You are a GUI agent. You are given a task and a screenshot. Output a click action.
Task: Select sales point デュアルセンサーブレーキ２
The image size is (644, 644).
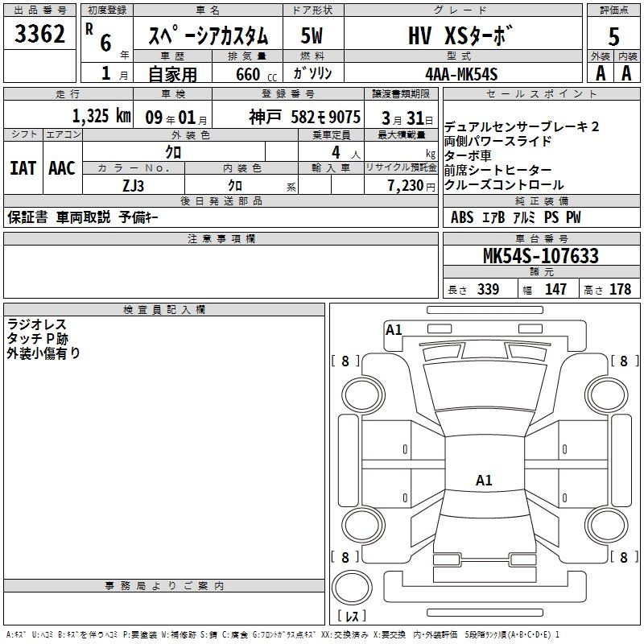pyautogui.click(x=522, y=126)
